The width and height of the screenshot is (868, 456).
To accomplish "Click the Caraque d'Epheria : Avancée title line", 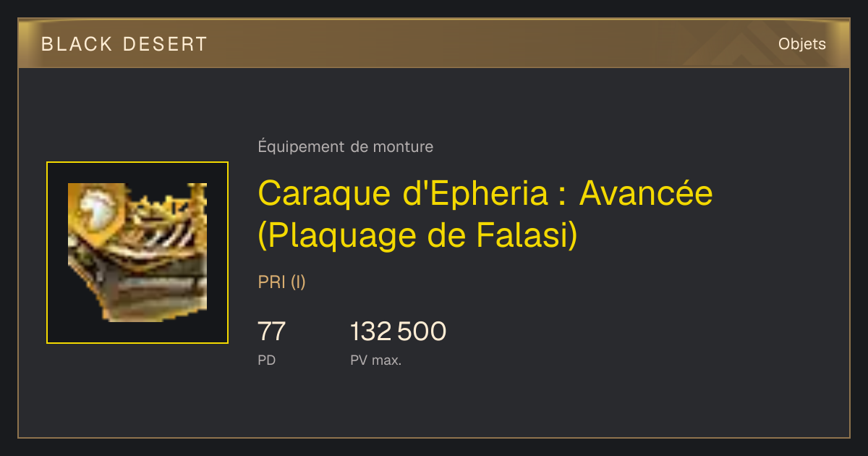I will pos(485,193).
